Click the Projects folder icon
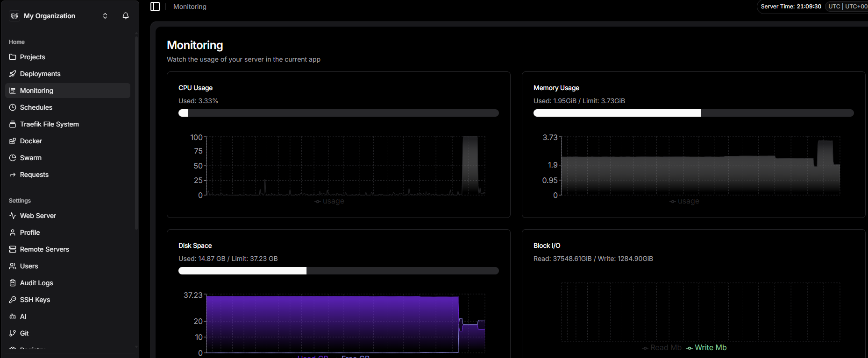 (13, 57)
